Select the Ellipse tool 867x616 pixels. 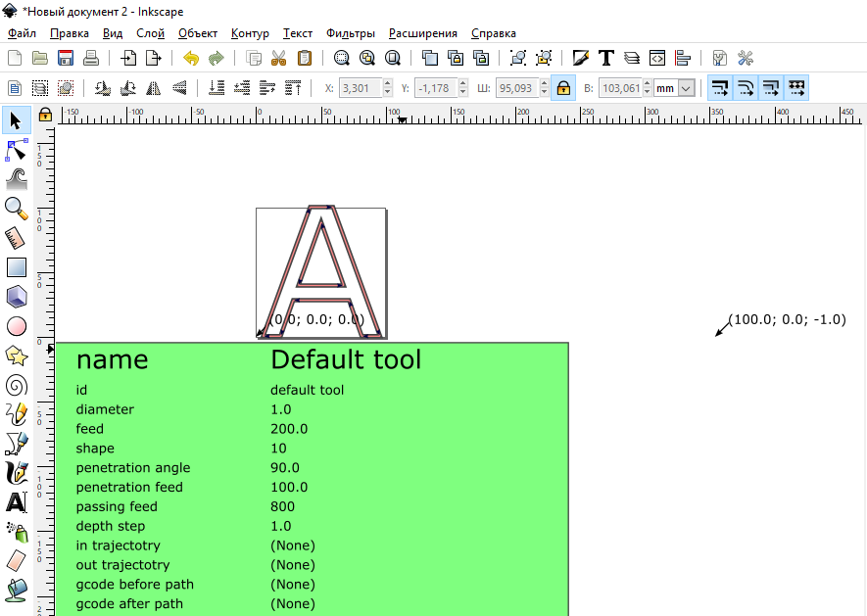pos(16,326)
